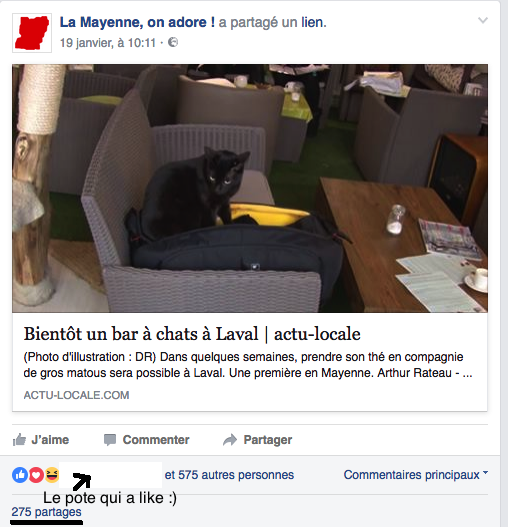508x527 pixels.
Task: Click the speech bubble comment icon
Action: point(110,440)
